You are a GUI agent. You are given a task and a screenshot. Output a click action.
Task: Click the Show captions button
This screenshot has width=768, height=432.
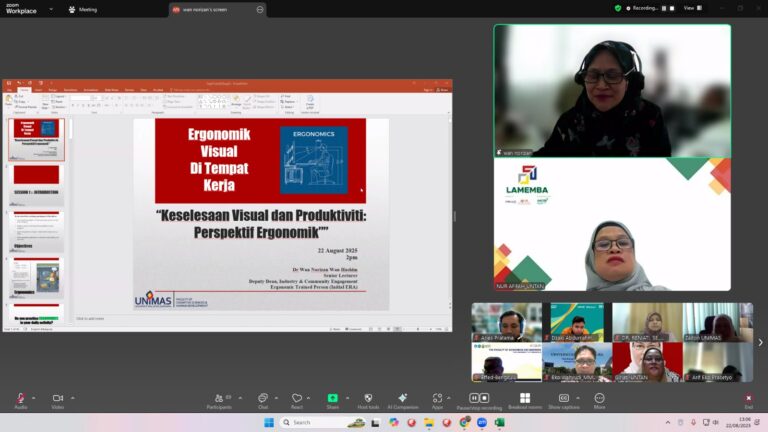(564, 398)
